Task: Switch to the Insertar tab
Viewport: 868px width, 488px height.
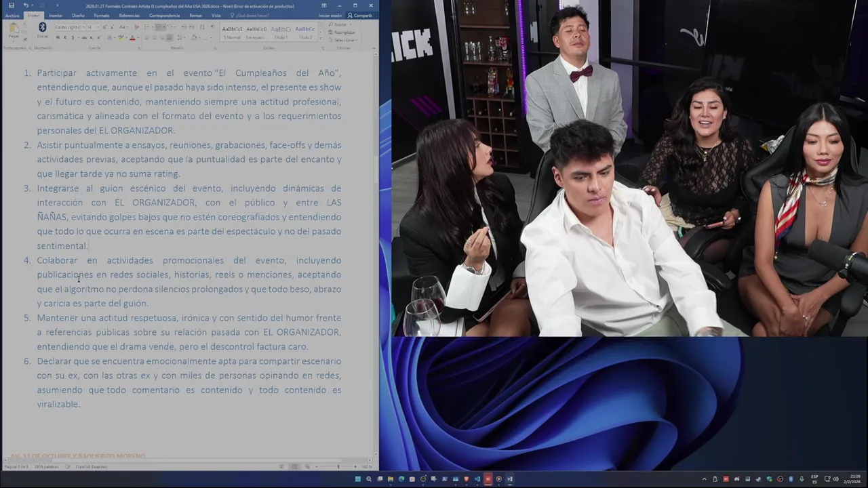Action: pyautogui.click(x=56, y=16)
